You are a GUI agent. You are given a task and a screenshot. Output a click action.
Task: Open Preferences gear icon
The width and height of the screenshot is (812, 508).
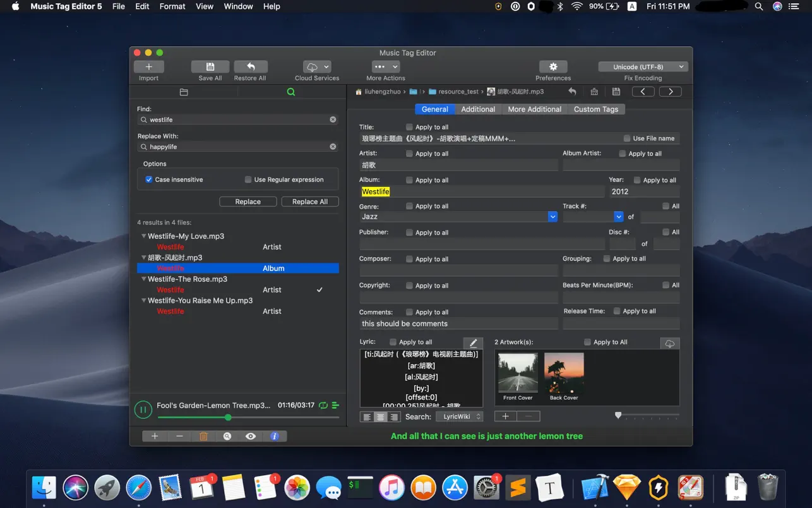click(553, 67)
